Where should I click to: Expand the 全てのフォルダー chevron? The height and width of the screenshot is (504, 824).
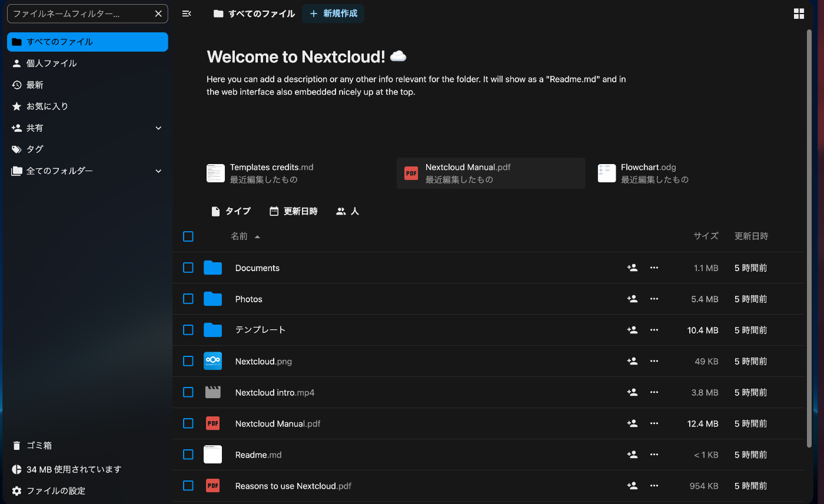tap(158, 171)
